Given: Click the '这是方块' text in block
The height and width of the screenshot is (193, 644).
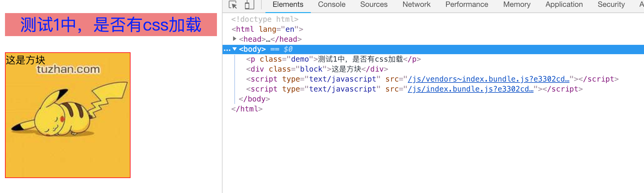Looking at the screenshot, I should click(25, 60).
